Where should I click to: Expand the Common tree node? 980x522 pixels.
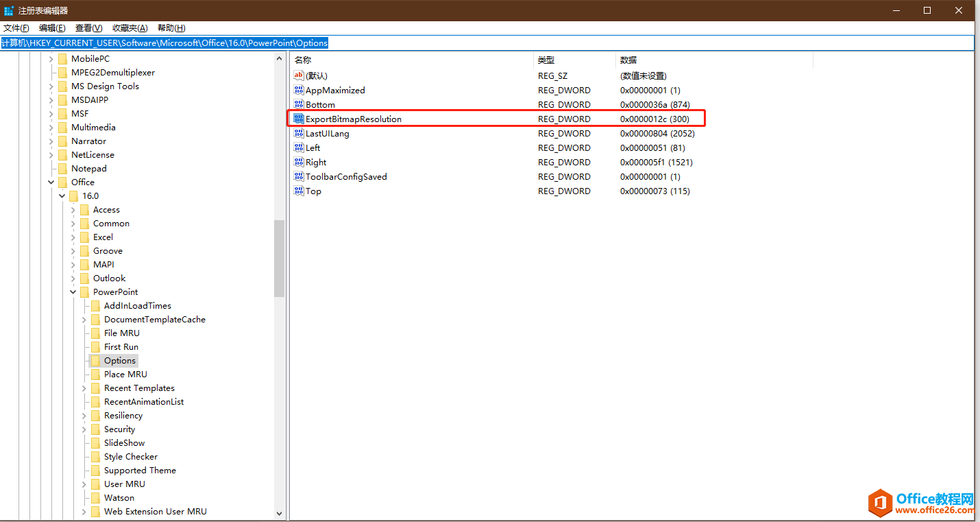tap(73, 223)
